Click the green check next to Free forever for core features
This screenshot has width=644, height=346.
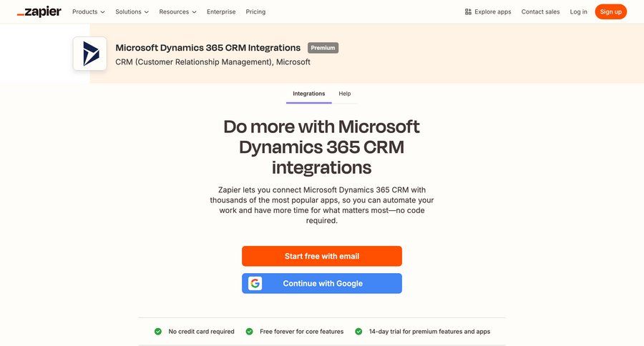pyautogui.click(x=249, y=331)
